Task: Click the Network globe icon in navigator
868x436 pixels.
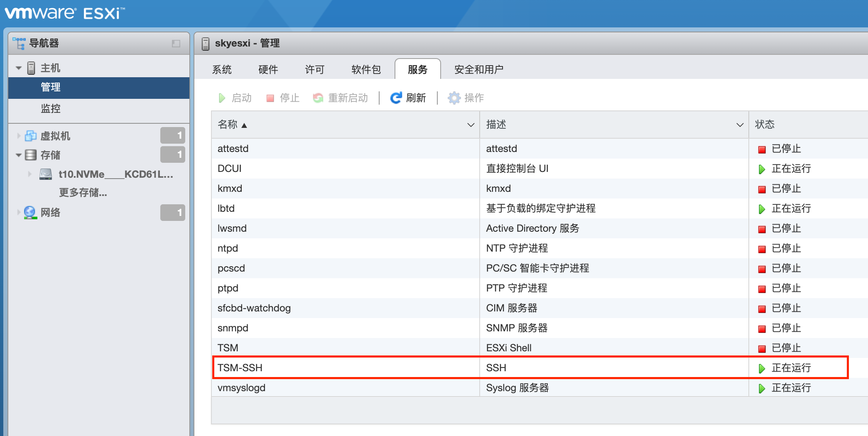Action: [30, 213]
